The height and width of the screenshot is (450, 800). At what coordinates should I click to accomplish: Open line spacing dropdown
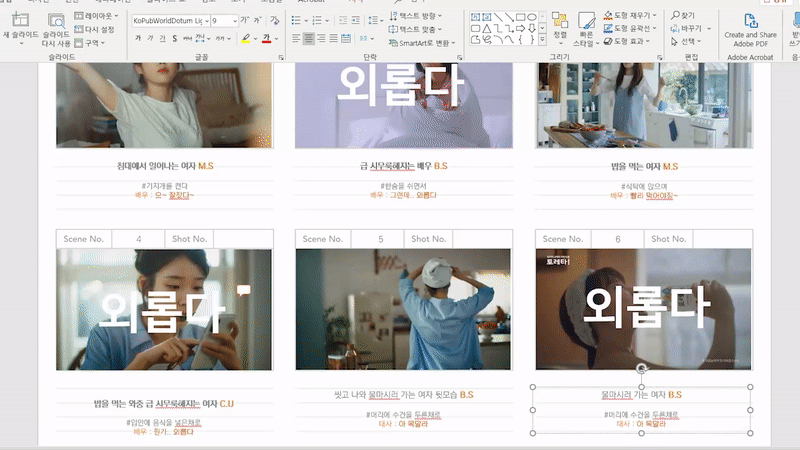click(375, 20)
